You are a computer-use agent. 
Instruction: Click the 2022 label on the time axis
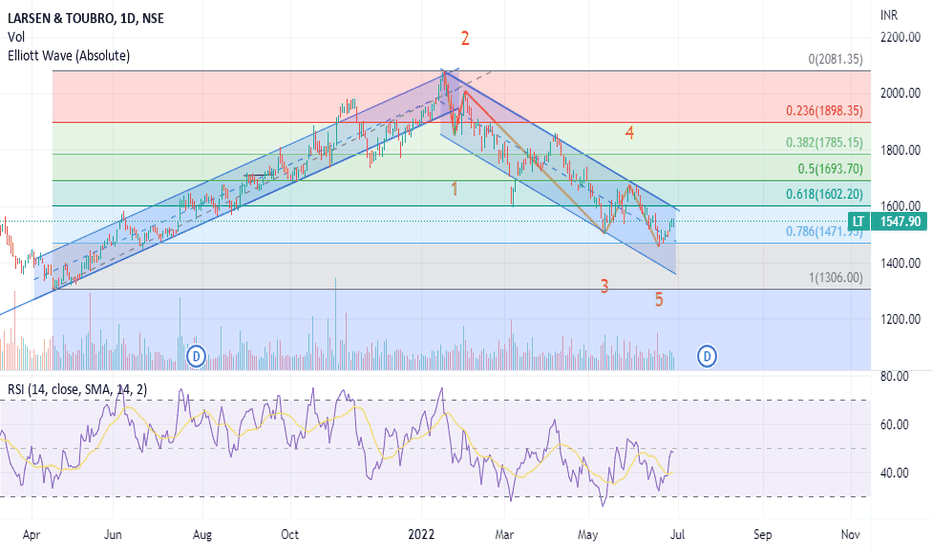[x=421, y=535]
